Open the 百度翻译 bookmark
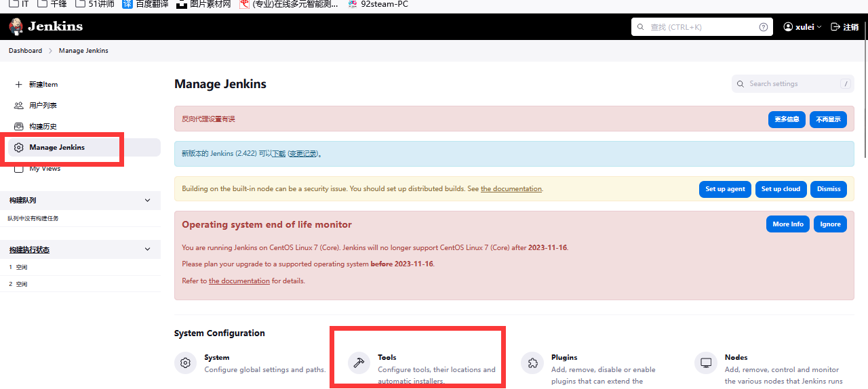The image size is (868, 389). (x=147, y=4)
